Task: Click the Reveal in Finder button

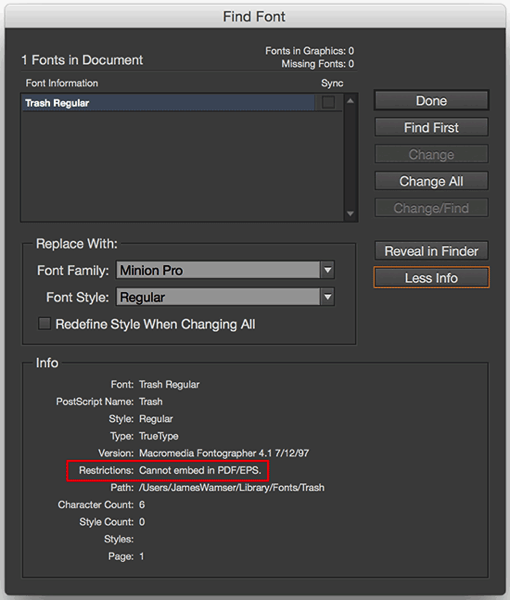Action: click(431, 251)
